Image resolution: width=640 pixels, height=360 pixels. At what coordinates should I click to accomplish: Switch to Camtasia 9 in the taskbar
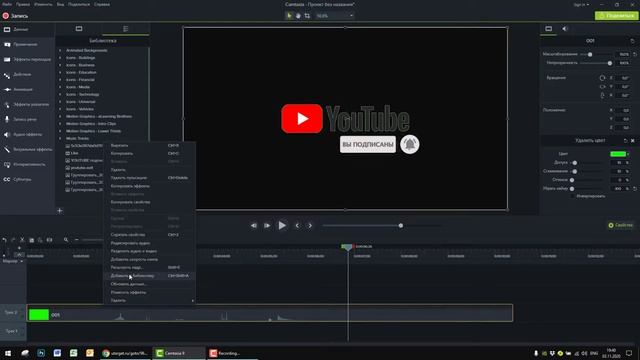tap(179, 353)
